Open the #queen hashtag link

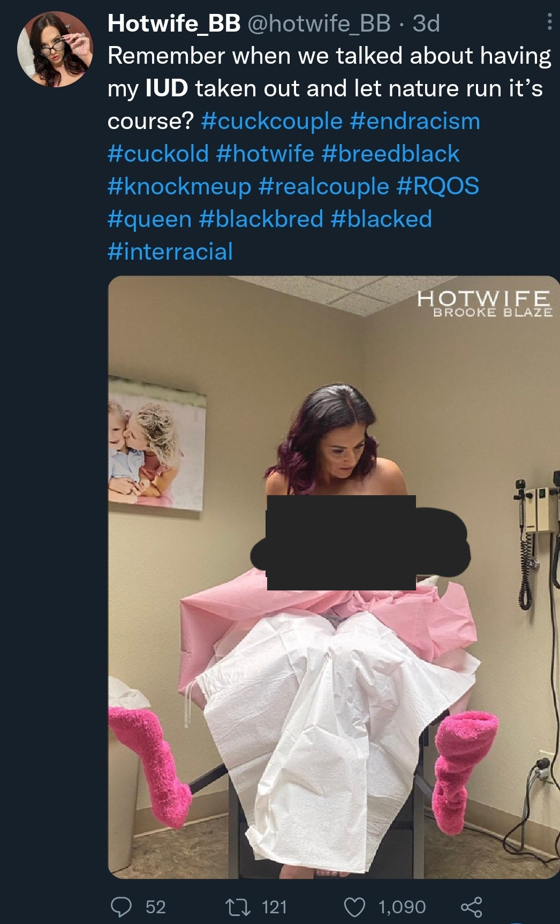[x=149, y=219]
